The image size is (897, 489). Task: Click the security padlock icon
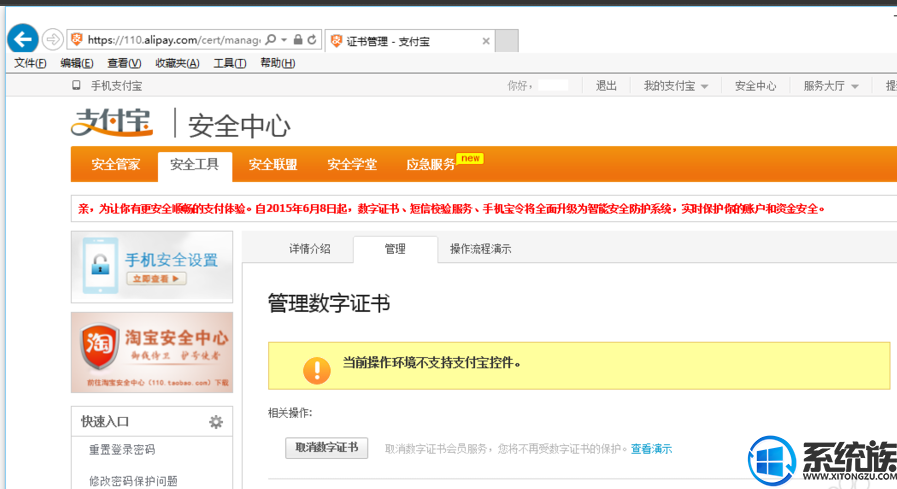point(298,39)
